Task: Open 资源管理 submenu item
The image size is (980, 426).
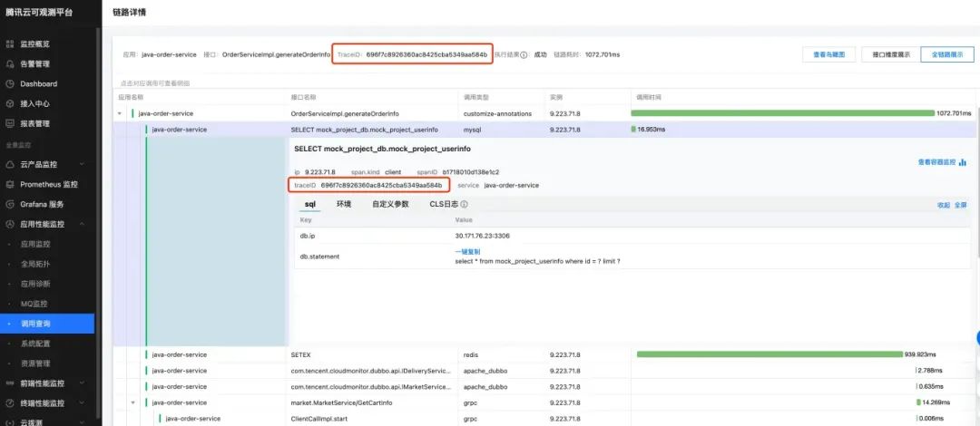Action: pos(35,363)
